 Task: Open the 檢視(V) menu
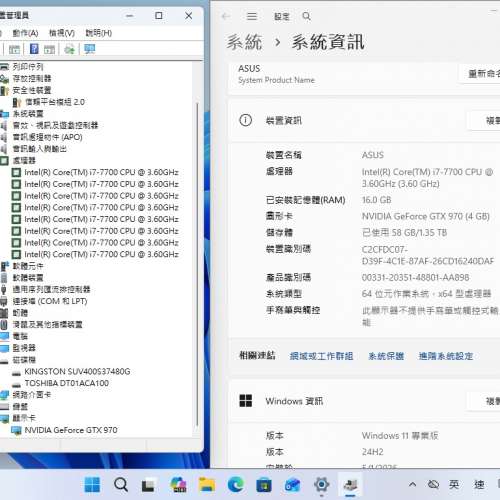(62, 33)
